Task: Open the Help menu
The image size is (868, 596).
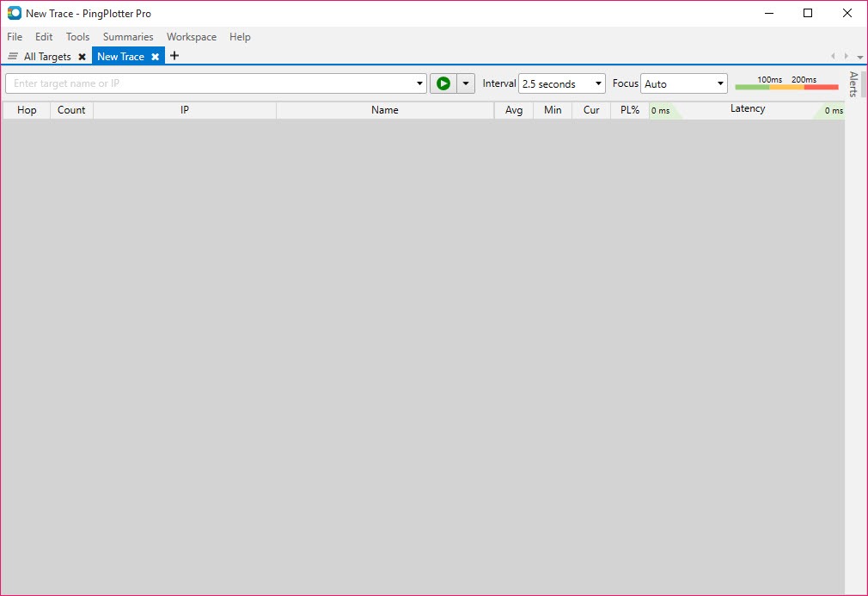Action: [x=240, y=37]
